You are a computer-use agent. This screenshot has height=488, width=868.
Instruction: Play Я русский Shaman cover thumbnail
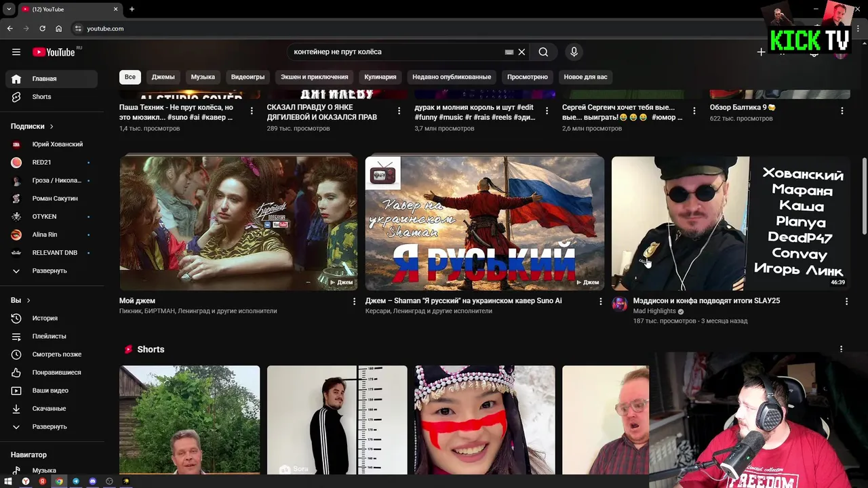[485, 224]
